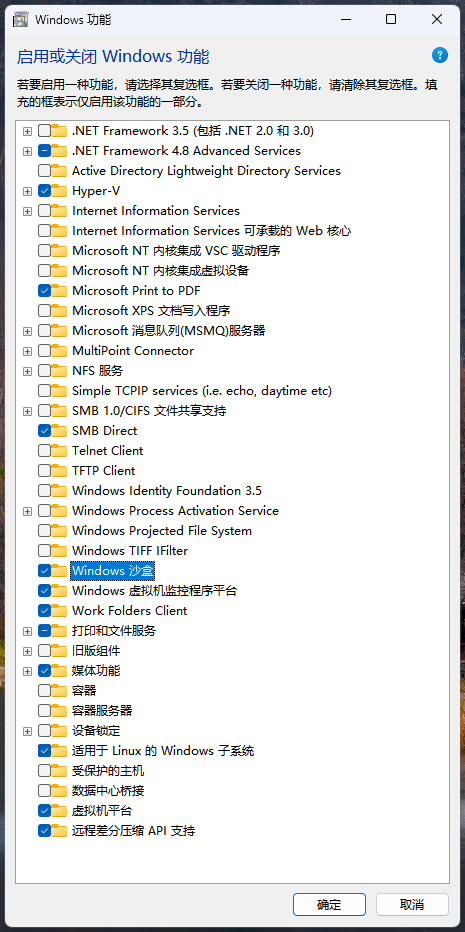This screenshot has width=465, height=932.
Task: Expand the SMB 1.0/CIFS 文件共享支持 node
Action: (27, 411)
